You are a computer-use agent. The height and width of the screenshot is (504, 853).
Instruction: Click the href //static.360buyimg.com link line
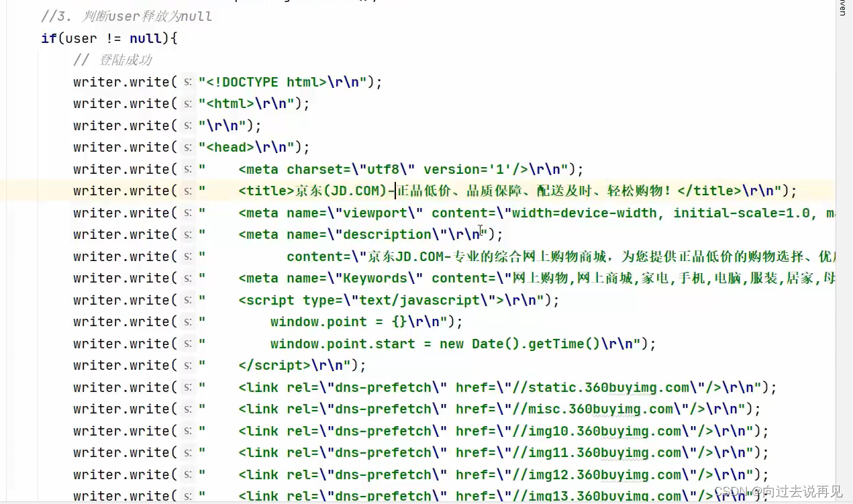480,387
